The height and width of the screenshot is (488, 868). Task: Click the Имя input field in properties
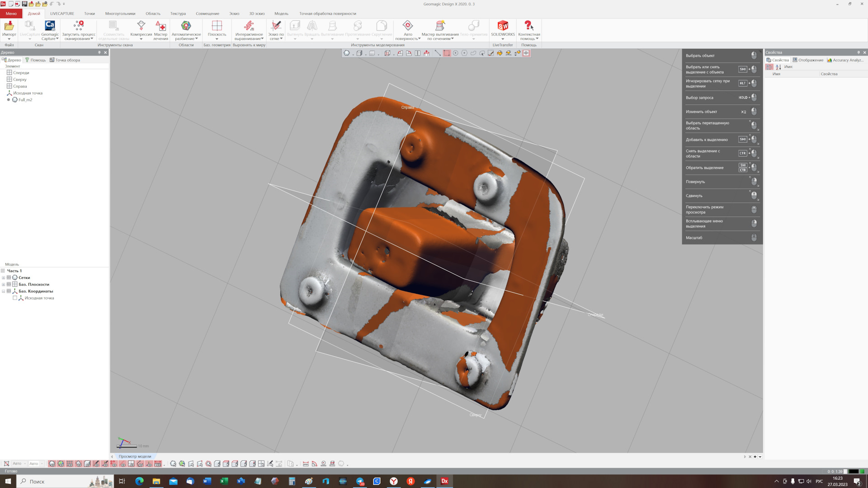coord(830,67)
